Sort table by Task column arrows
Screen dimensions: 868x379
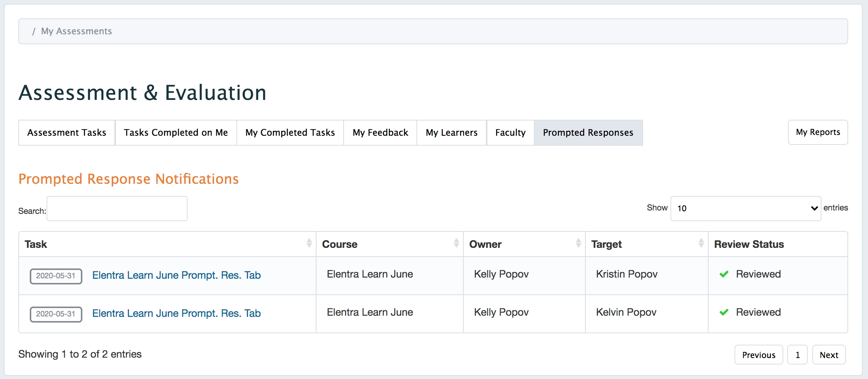(309, 243)
